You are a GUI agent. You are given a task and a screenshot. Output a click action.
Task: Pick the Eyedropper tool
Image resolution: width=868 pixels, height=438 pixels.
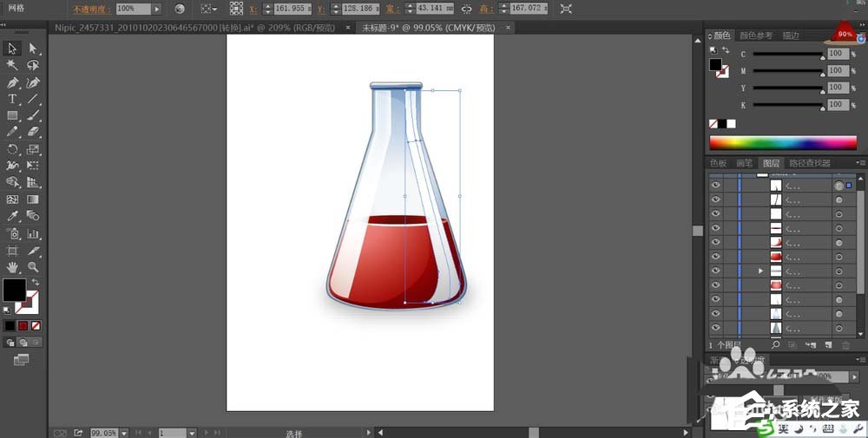(x=12, y=216)
